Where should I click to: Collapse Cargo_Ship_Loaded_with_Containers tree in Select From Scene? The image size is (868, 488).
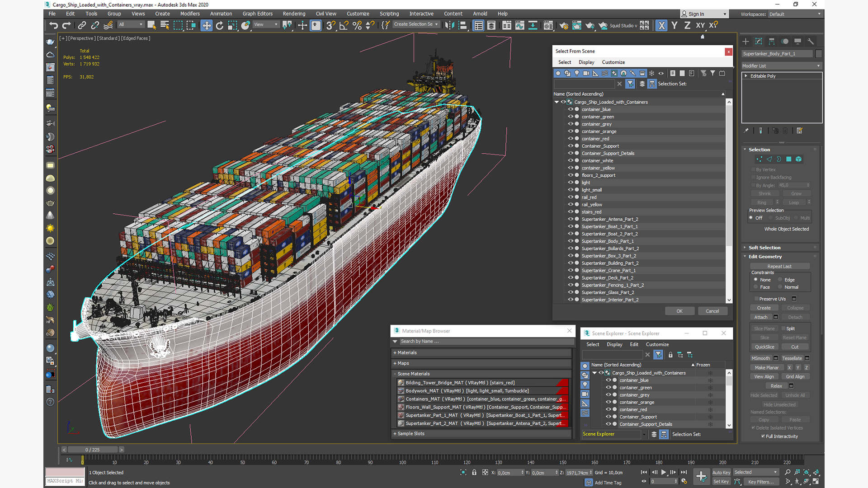557,102
